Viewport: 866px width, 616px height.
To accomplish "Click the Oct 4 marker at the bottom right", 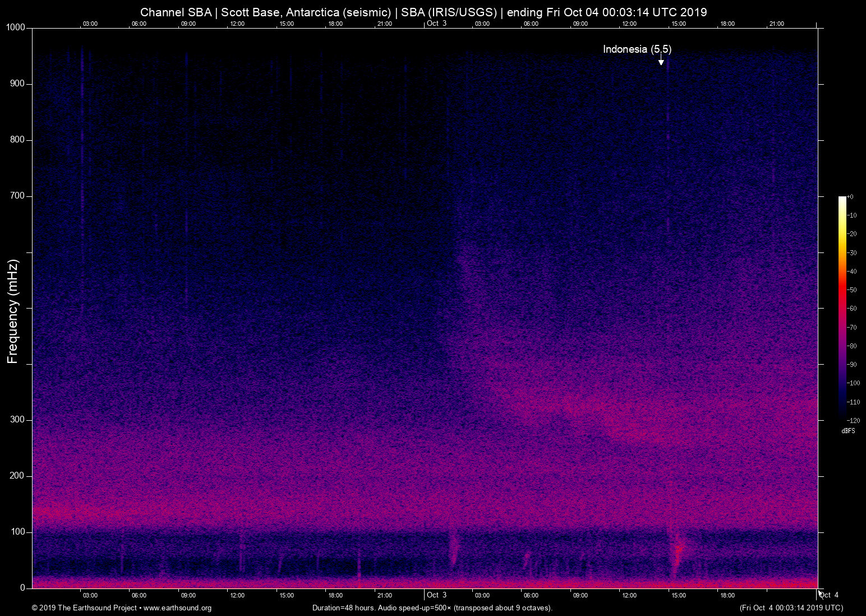I will pos(829,595).
